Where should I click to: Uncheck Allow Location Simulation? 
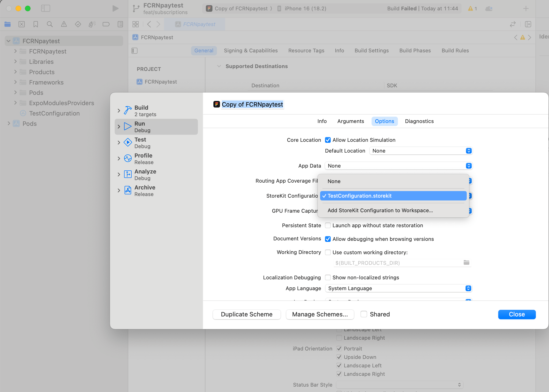[x=328, y=140]
